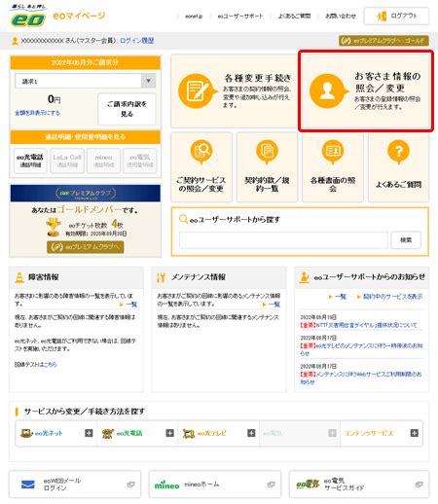This screenshot has height=504, width=438.
Task: Click the question mark よくあるご質問 icon
Action: [x=398, y=152]
